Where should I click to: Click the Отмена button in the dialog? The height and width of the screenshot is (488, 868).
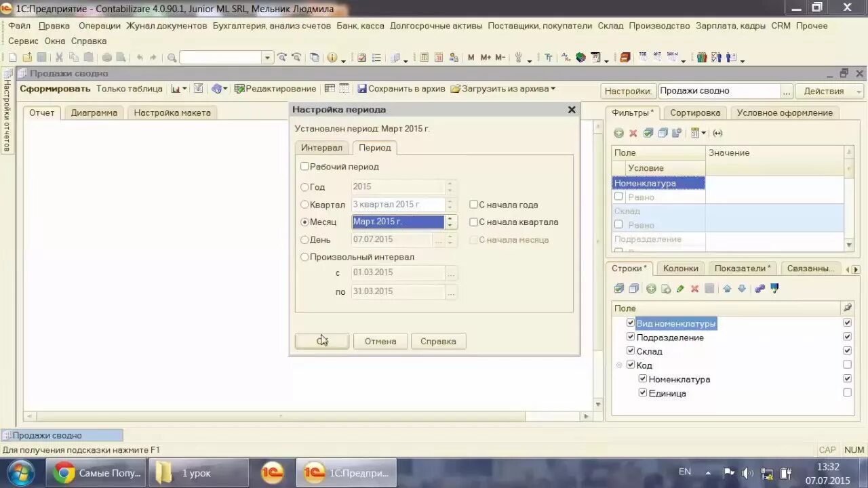(380, 341)
